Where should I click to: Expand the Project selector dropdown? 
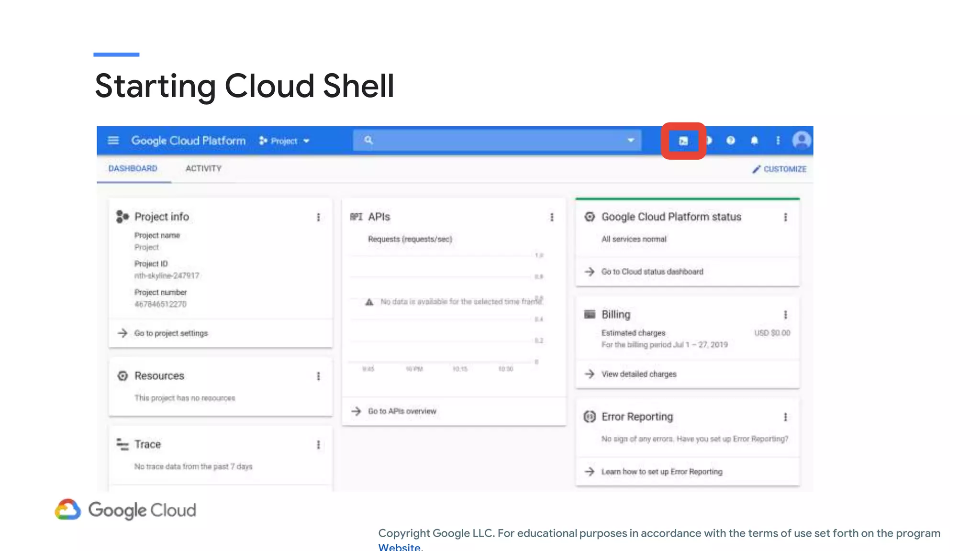285,141
